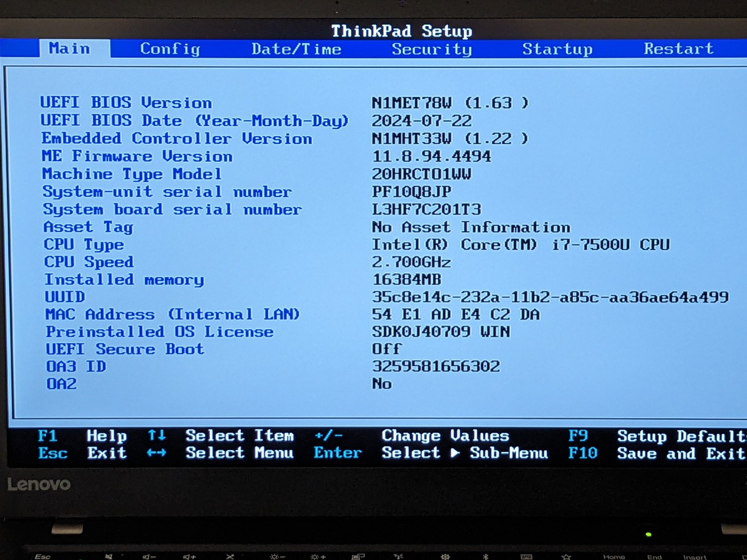The width and height of the screenshot is (747, 560).
Task: Open the Startup tab
Action: (x=557, y=49)
